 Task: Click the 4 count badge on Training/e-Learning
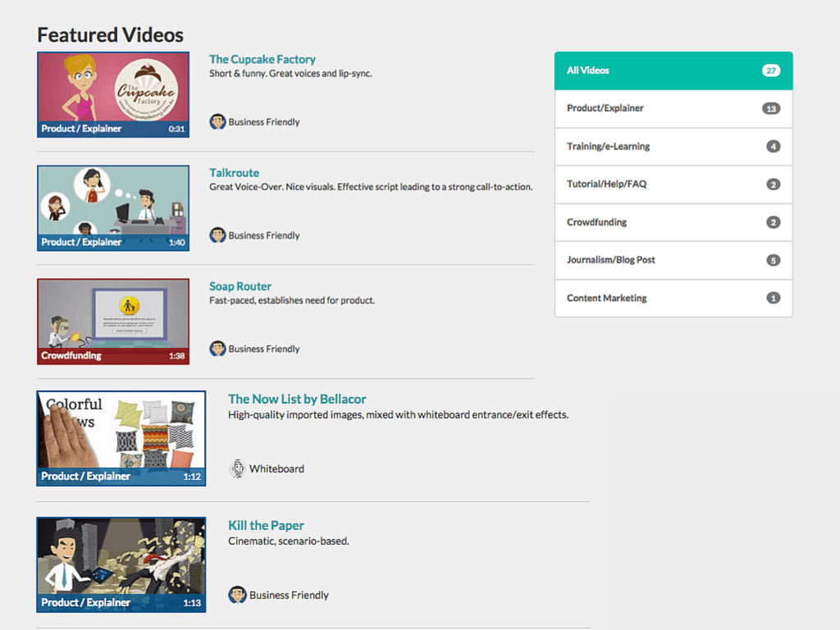click(x=773, y=146)
